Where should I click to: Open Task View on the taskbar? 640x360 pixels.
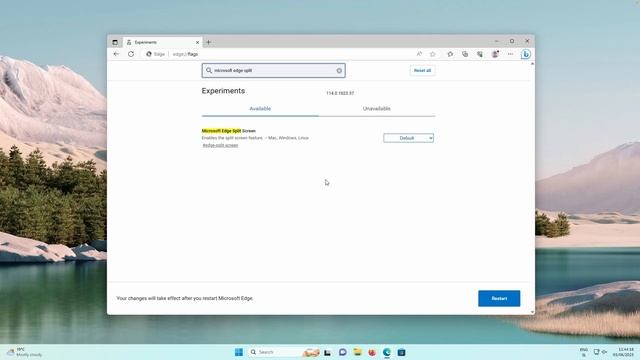click(327, 352)
